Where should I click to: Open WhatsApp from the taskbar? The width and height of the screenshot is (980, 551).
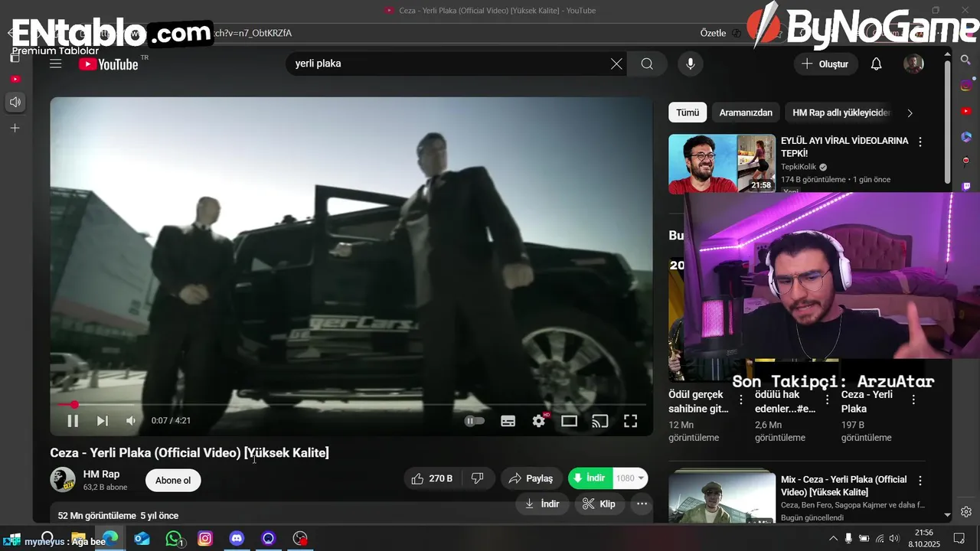point(174,539)
